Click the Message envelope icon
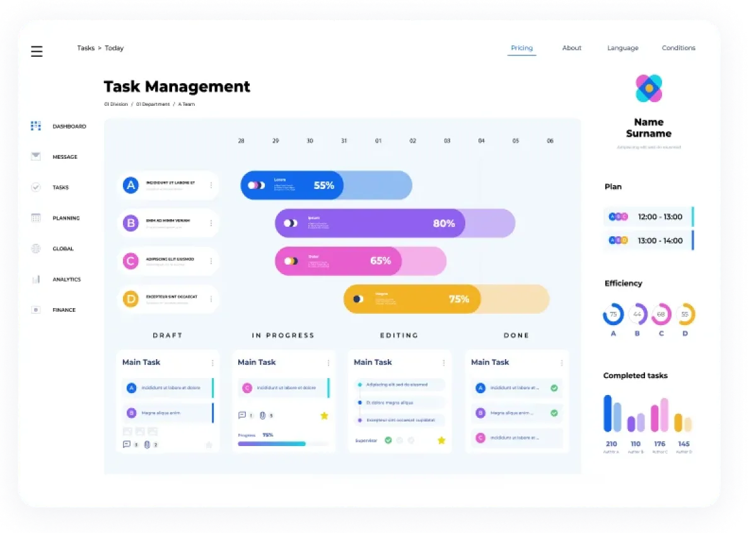Screen dimensions: 756x533 [x=36, y=156]
